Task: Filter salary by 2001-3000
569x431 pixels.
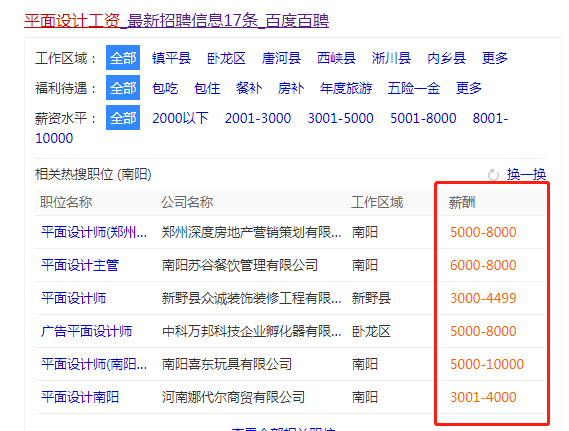Action: pyautogui.click(x=258, y=118)
